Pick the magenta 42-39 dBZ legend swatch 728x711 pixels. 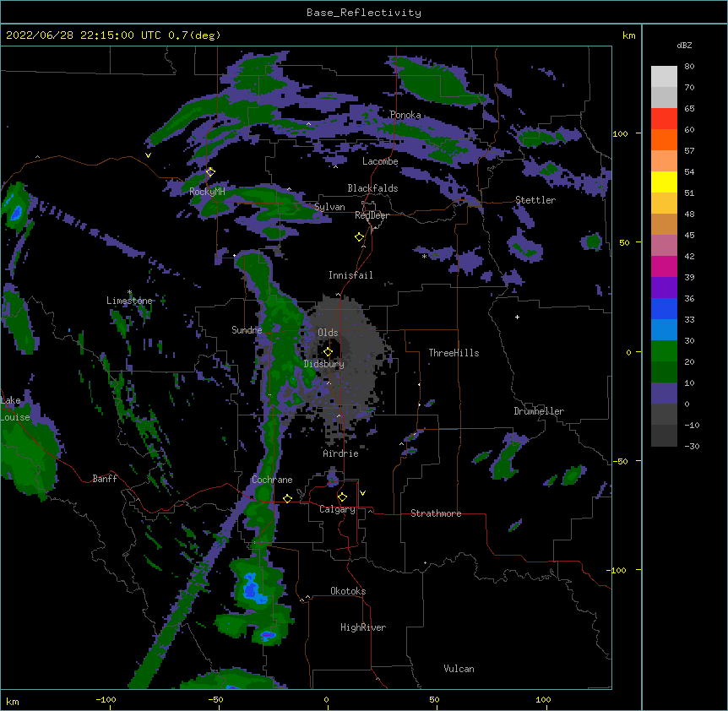(x=664, y=266)
